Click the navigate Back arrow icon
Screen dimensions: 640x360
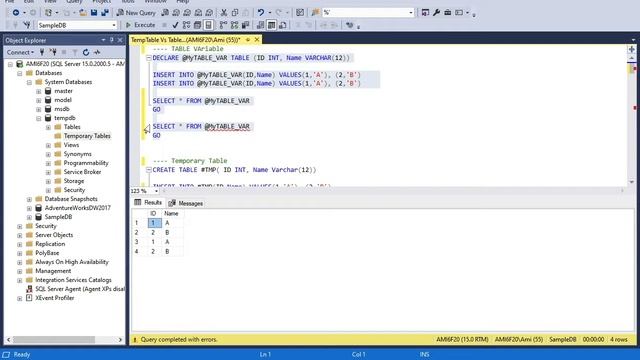[16, 13]
